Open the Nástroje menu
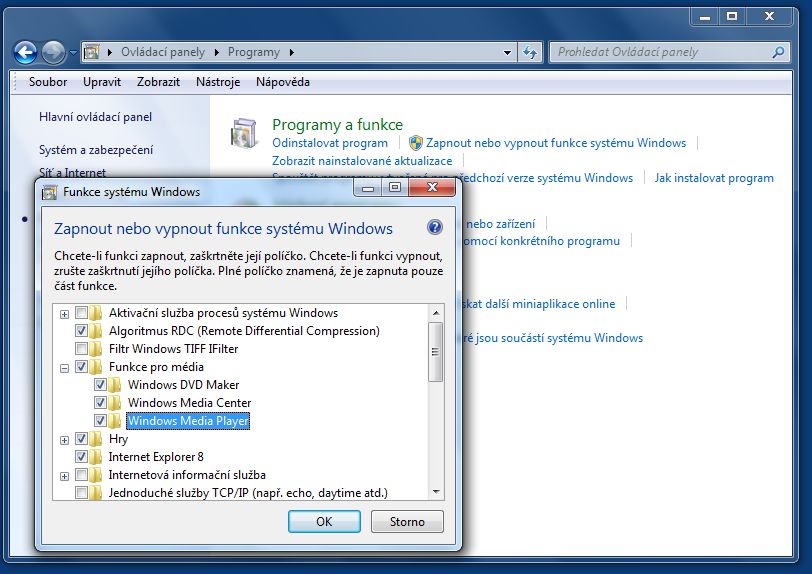 [x=218, y=82]
